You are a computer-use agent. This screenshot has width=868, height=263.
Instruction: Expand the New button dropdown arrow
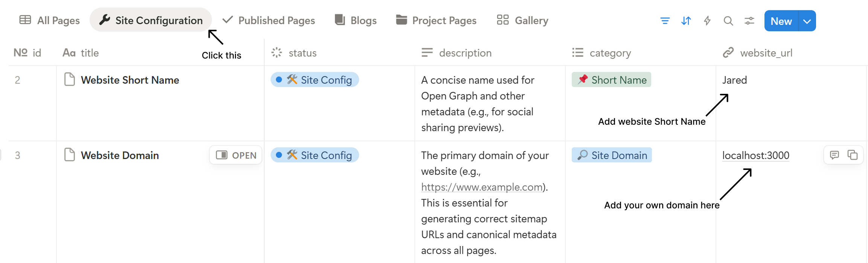pyautogui.click(x=807, y=21)
